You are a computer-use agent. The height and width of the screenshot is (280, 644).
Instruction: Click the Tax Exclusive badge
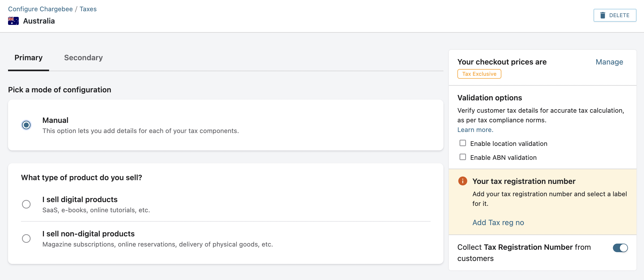(x=479, y=74)
